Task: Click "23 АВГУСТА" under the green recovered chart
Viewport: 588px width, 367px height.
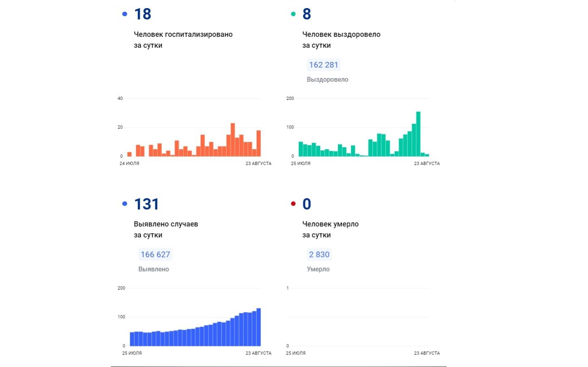Action: pos(427,163)
